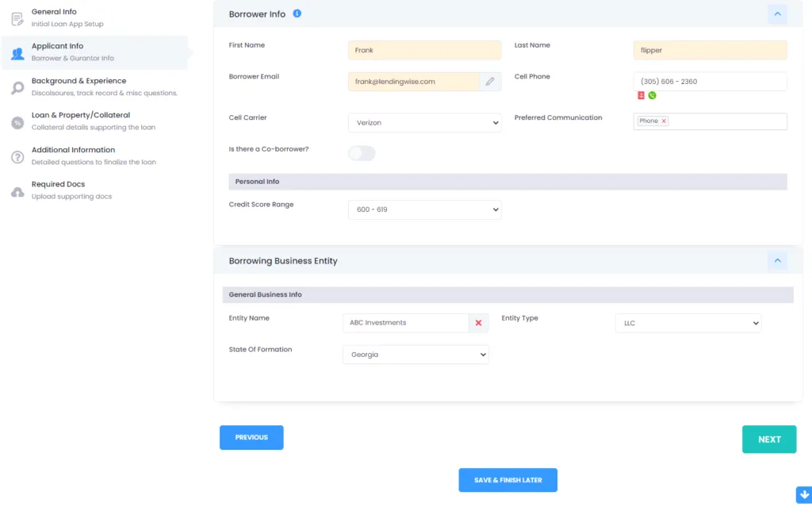The image size is (812, 507).
Task: Open the Entity Type dropdown
Action: (x=688, y=323)
